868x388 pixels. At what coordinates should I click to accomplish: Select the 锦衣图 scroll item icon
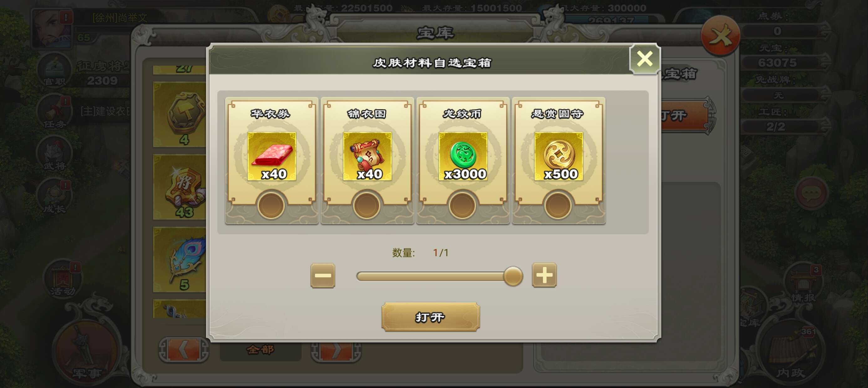click(x=367, y=156)
